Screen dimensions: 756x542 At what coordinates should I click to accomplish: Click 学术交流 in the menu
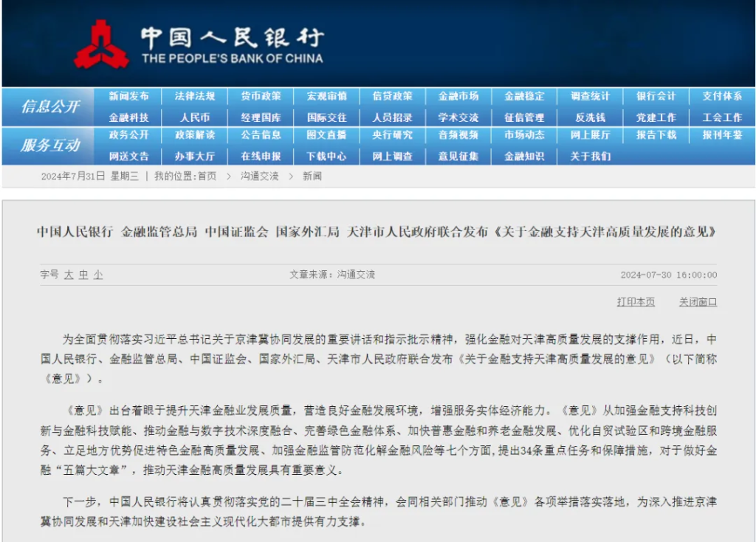pyautogui.click(x=458, y=117)
